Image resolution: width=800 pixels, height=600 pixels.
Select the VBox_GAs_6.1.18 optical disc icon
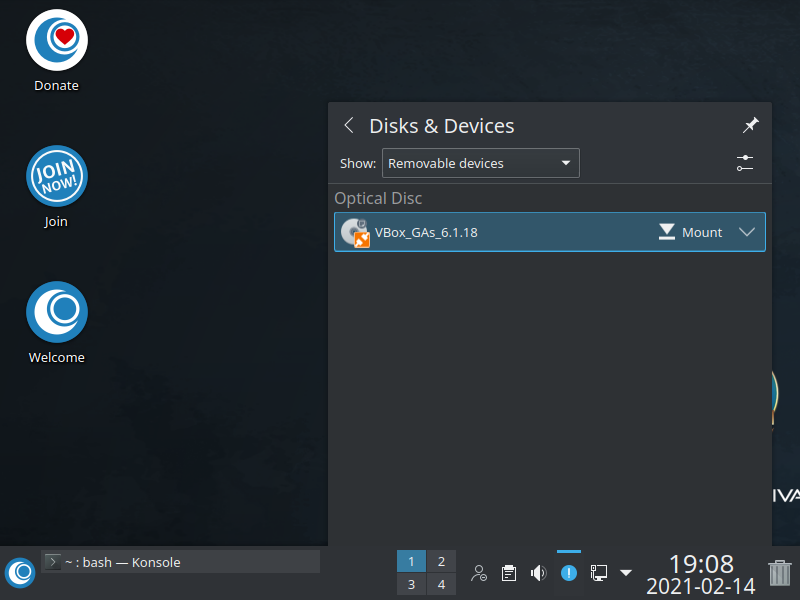pyautogui.click(x=355, y=233)
